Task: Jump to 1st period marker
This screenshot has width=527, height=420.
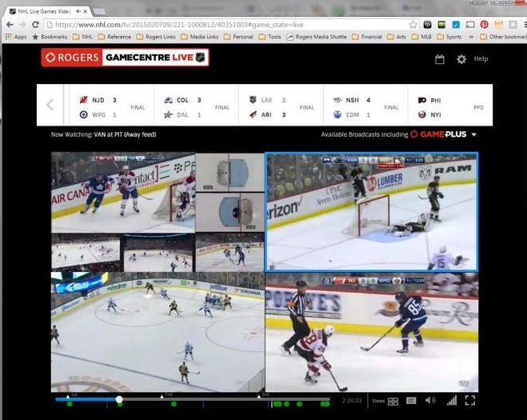Action: (x=68, y=396)
